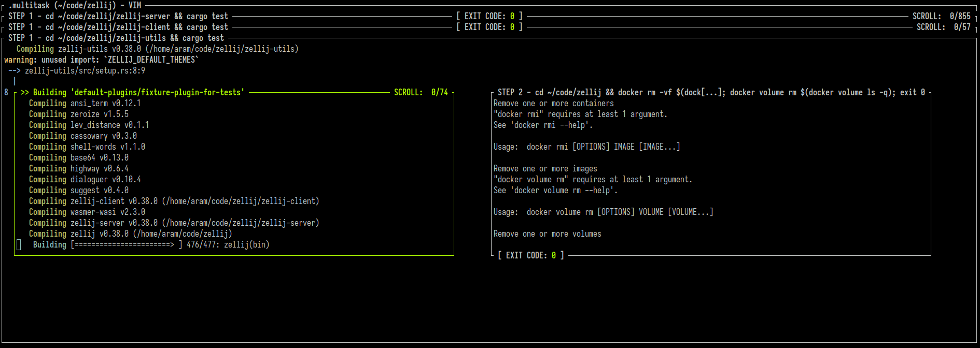Viewport: 980px width, 348px height.
Task: Focus the zellij-utils cargo test pane title
Action: (116, 38)
